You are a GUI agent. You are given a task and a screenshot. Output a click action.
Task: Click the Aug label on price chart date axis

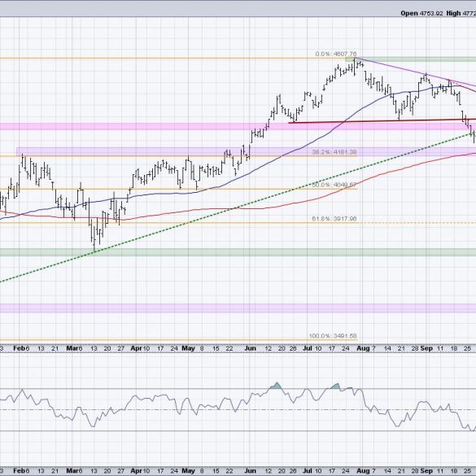pos(363,348)
